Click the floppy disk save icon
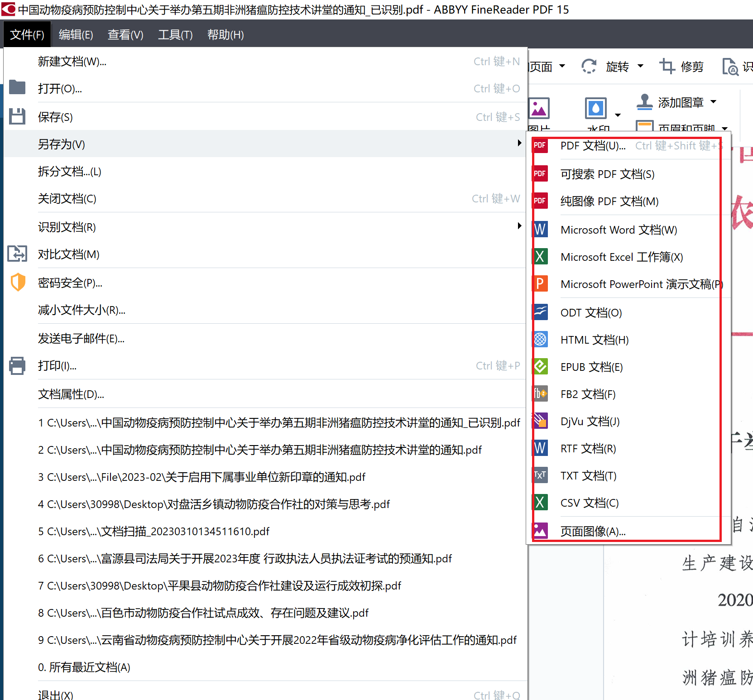The width and height of the screenshot is (753, 700). pyautogui.click(x=17, y=116)
